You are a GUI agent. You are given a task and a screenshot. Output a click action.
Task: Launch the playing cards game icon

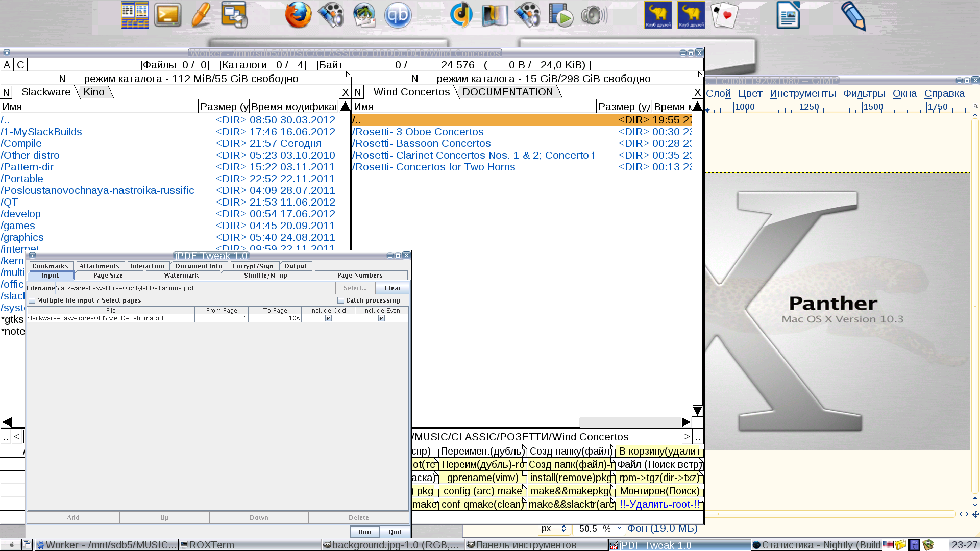point(724,15)
